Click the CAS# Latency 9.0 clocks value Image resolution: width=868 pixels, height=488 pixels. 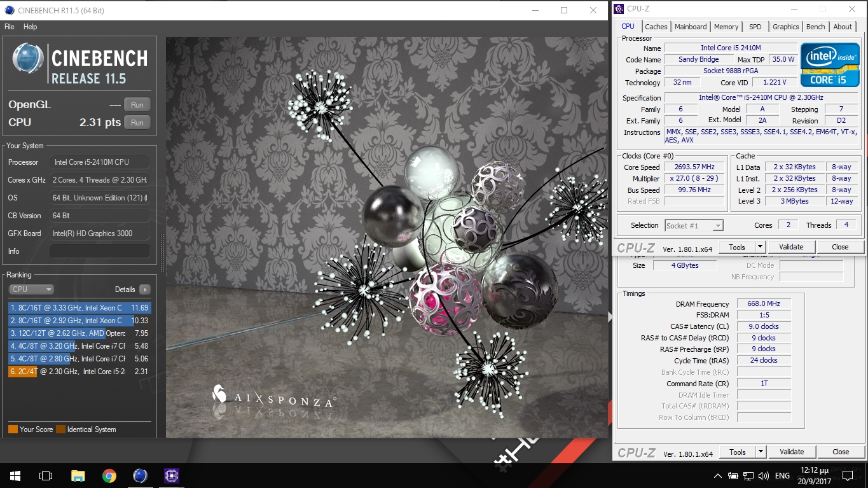(x=764, y=326)
